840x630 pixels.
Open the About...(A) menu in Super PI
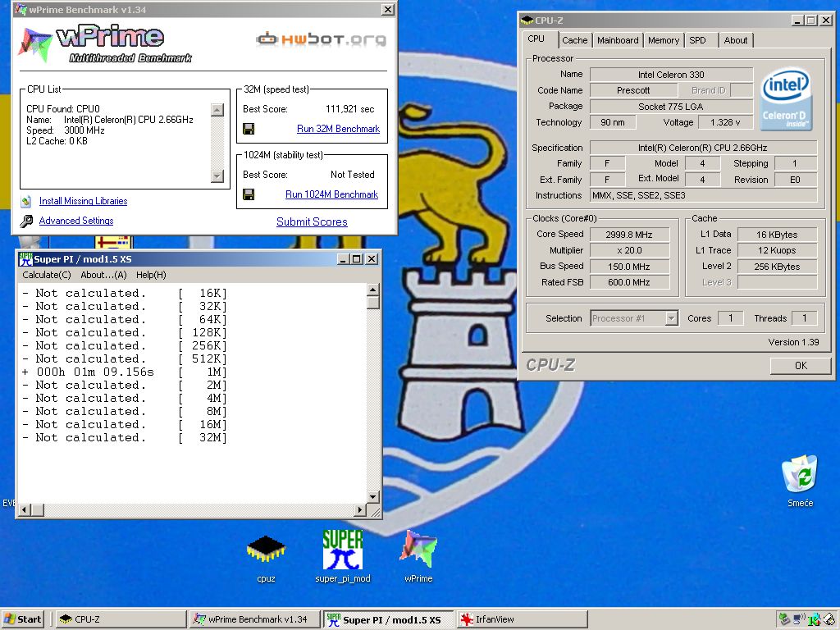[x=103, y=275]
